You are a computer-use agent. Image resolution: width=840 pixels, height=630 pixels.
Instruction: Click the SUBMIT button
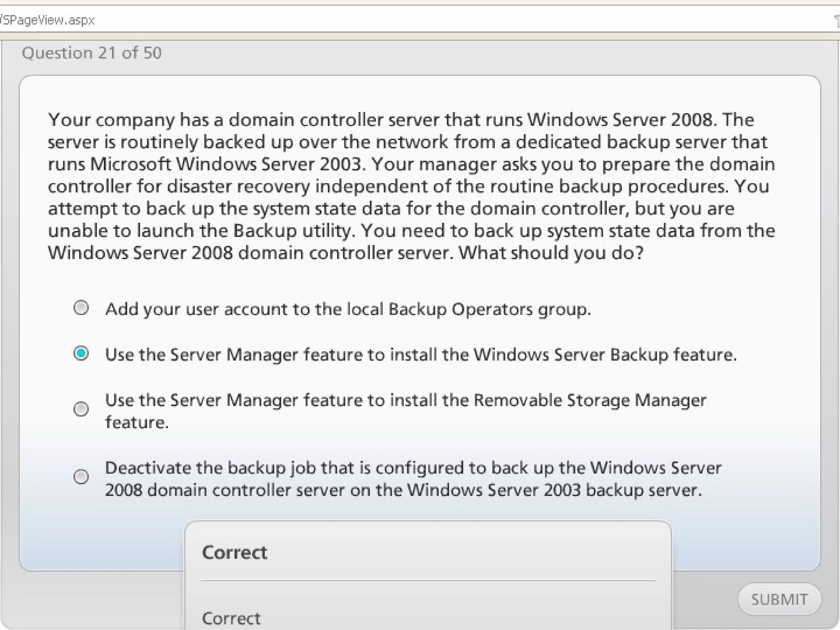pos(779,599)
